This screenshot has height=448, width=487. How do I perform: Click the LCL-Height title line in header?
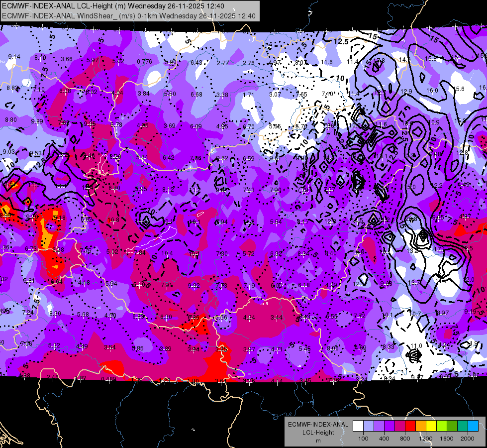pos(113,6)
